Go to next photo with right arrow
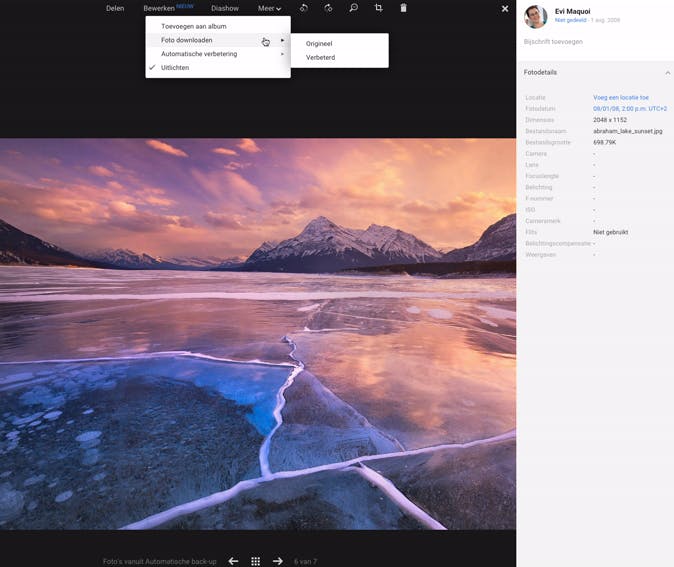Viewport: 674px width, 567px height. (x=278, y=561)
